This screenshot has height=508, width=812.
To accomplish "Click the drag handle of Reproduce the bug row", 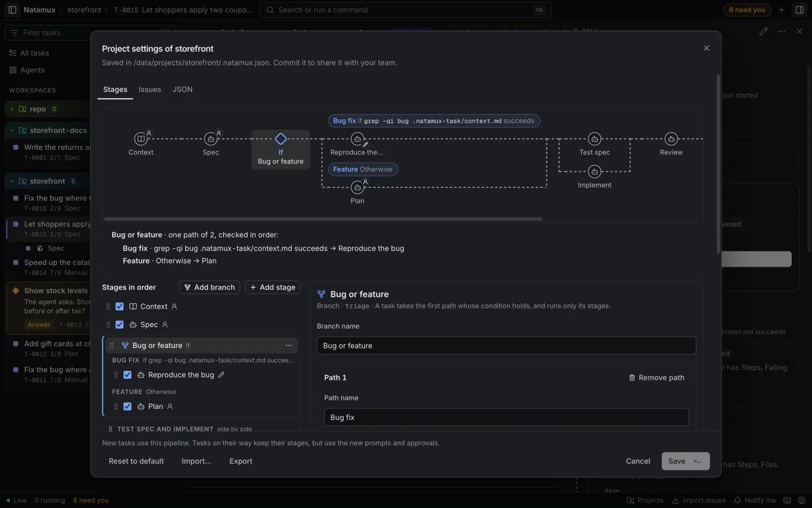I will pyautogui.click(x=116, y=375).
